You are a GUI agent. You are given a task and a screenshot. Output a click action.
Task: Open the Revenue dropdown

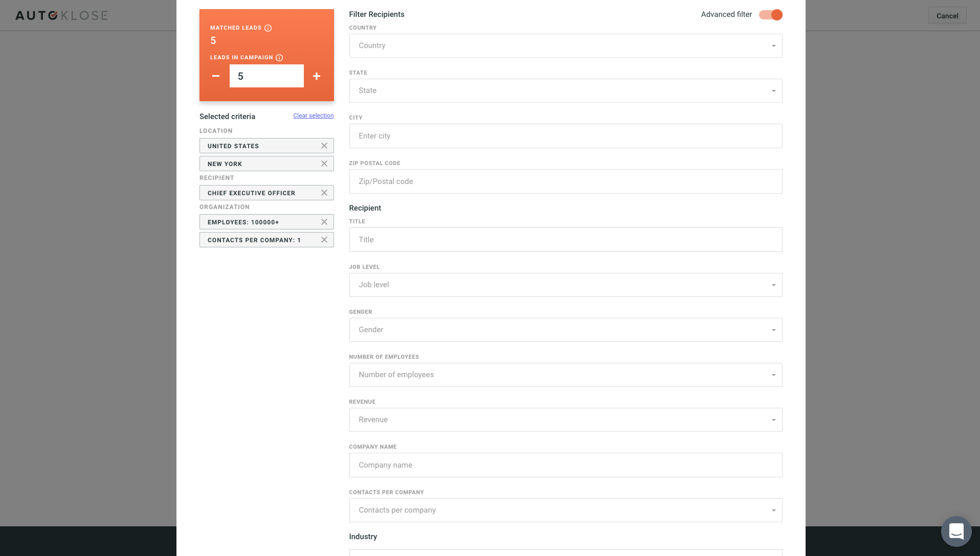(x=565, y=420)
